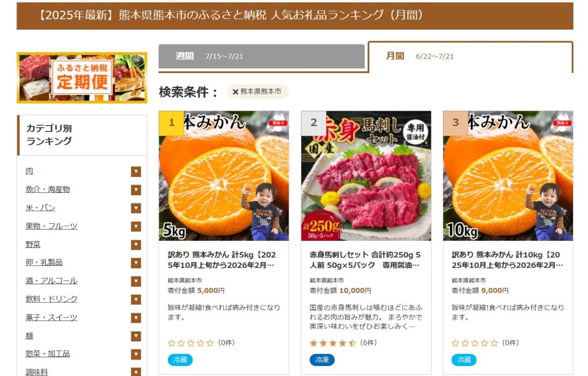Switch to the 週間 ranking tab
The image size is (588, 376).
(x=261, y=56)
